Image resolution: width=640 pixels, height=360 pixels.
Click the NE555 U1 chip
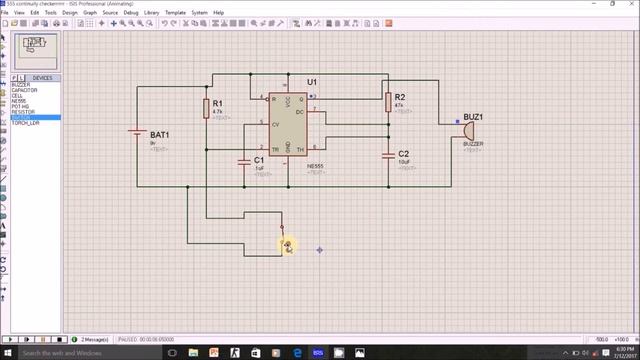coord(288,124)
